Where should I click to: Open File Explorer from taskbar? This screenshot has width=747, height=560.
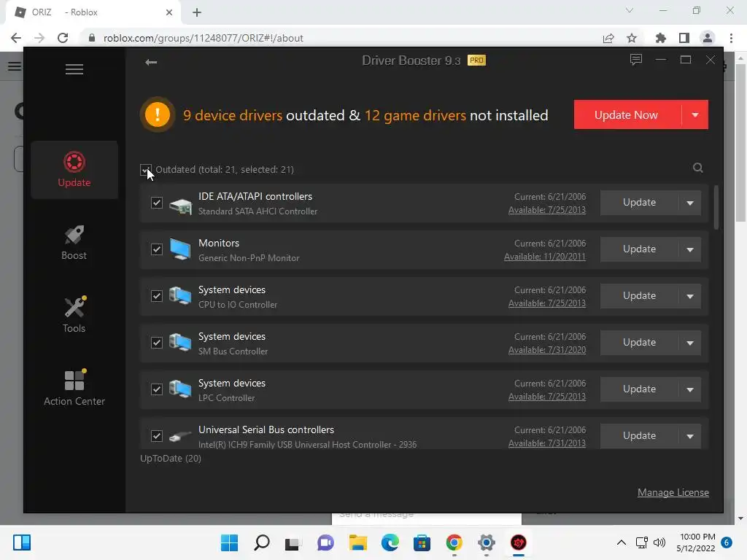coord(357,542)
